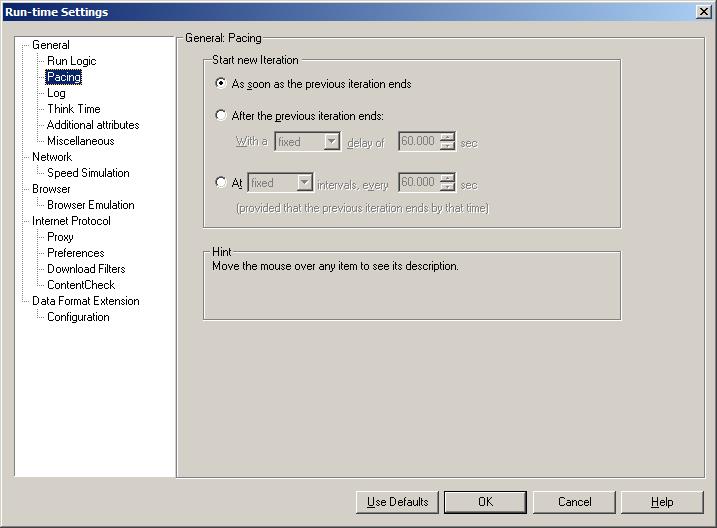This screenshot has height=528, width=717.
Task: Click the 'intervals, every' seconds field
Action: [x=418, y=183]
